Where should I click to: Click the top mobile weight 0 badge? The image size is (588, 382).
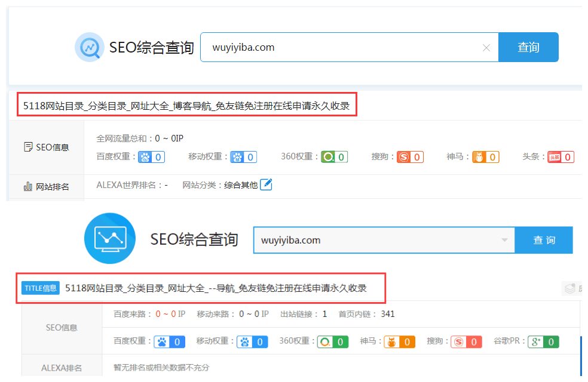244,157
